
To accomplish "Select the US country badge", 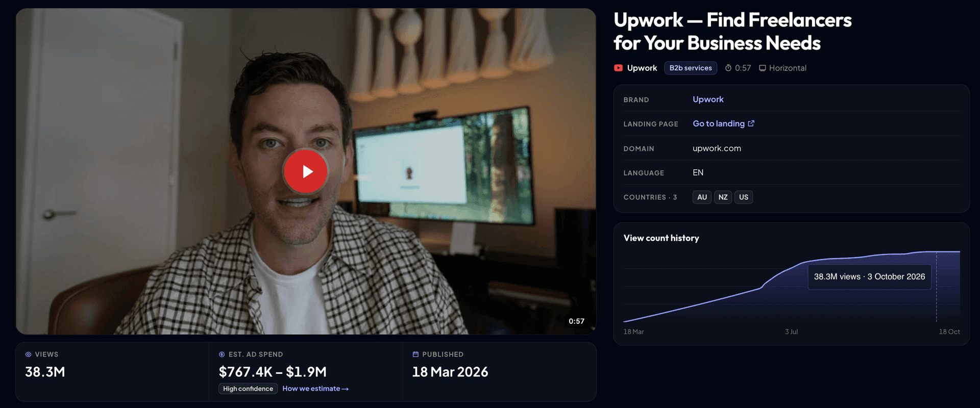I will click(x=744, y=197).
